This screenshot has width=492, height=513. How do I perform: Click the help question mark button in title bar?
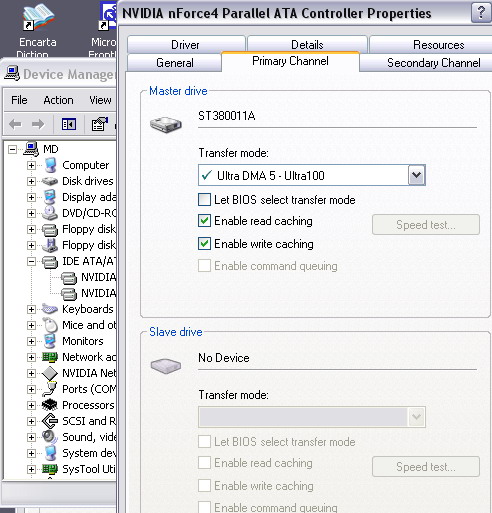click(x=481, y=13)
